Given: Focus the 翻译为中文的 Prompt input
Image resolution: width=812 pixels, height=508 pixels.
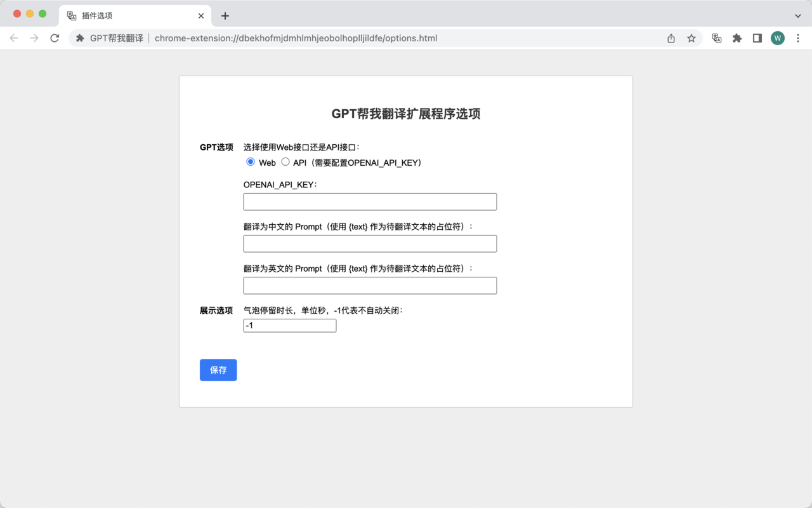Looking at the screenshot, I should coord(370,244).
